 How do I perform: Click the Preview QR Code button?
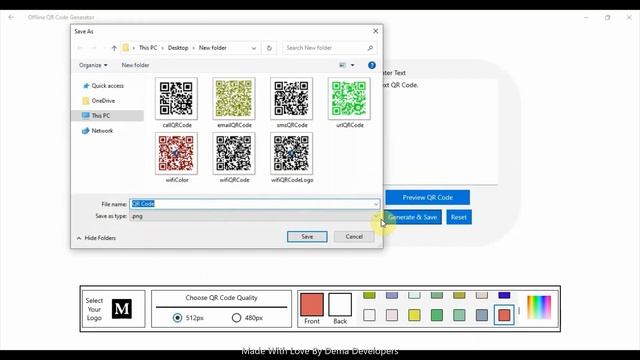click(x=427, y=198)
